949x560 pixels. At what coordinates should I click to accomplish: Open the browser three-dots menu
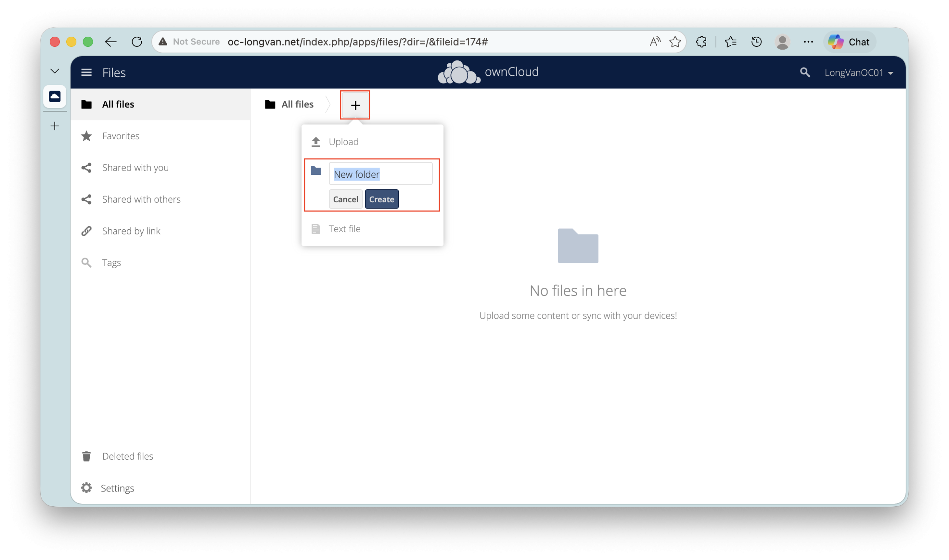click(x=808, y=42)
